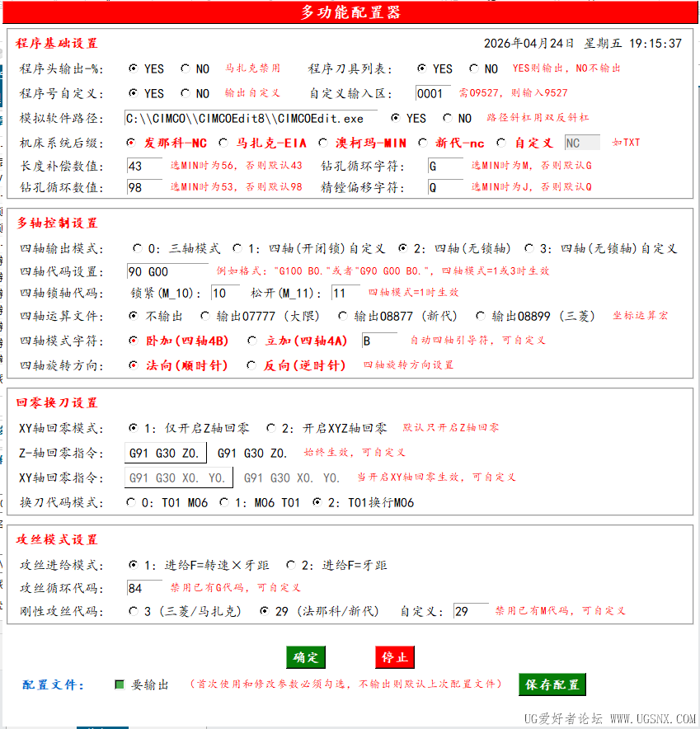This screenshot has height=729, width=700.
Task: Click the 自定义输入区 field showing 0001
Action: (x=433, y=93)
